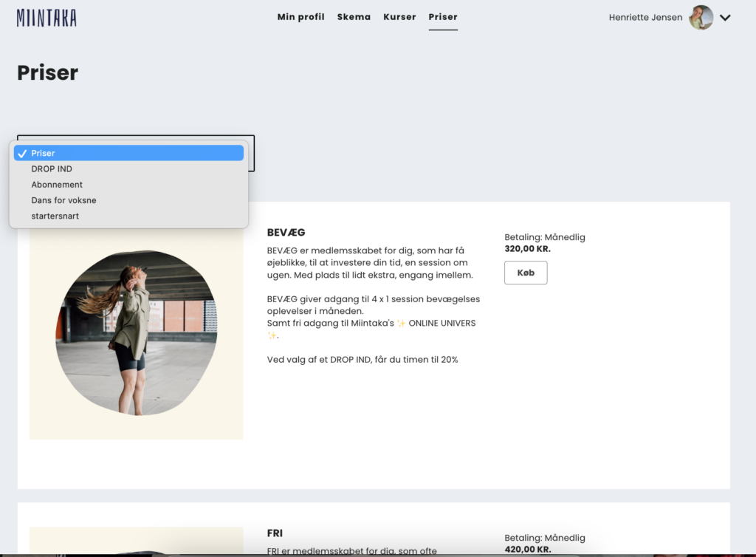Click the sparkle emoji after ONLINE UNIVERS
756x557 pixels.
271,335
